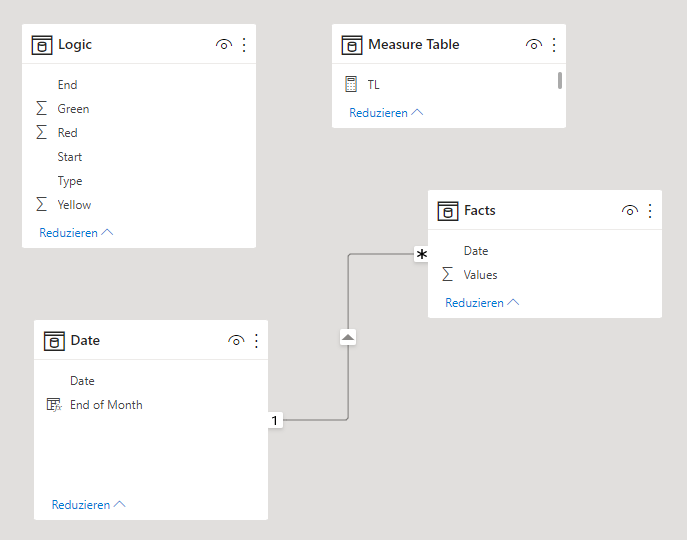Collapse Measure Table via Reduzieren

(x=386, y=113)
